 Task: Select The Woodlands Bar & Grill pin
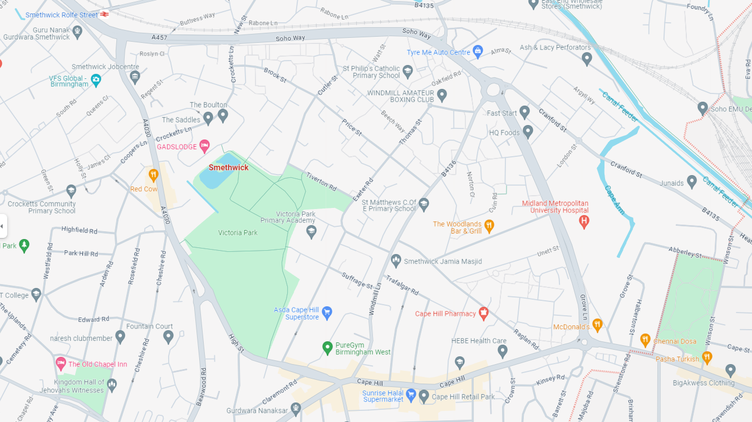point(489,226)
